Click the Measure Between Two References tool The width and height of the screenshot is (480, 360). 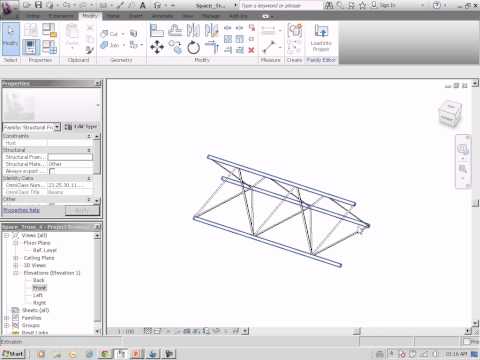coord(269,47)
